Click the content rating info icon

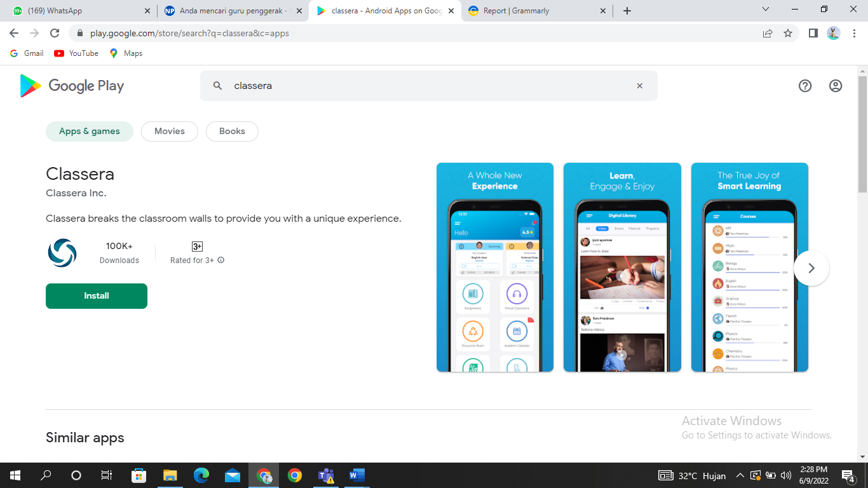pyautogui.click(x=221, y=260)
